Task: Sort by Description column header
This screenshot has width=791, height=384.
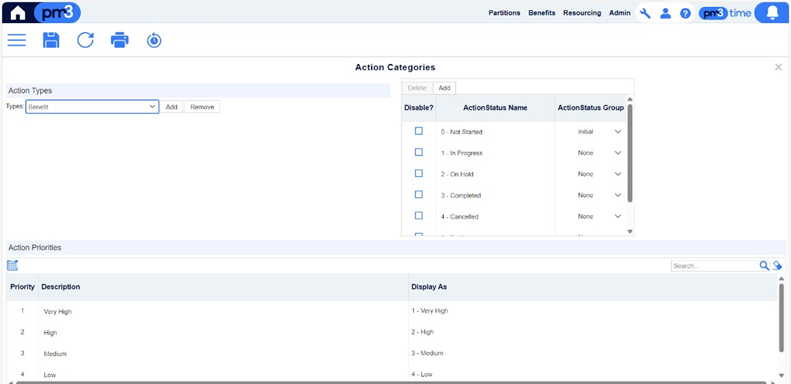Action: click(x=223, y=287)
